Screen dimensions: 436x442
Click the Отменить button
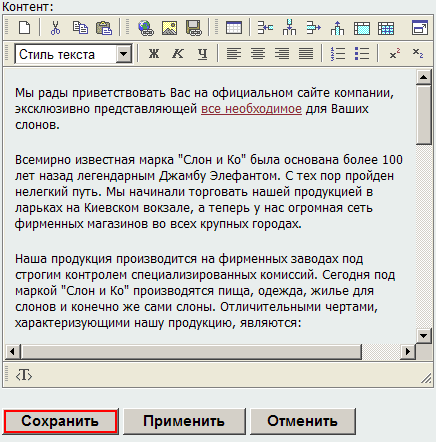click(303, 421)
